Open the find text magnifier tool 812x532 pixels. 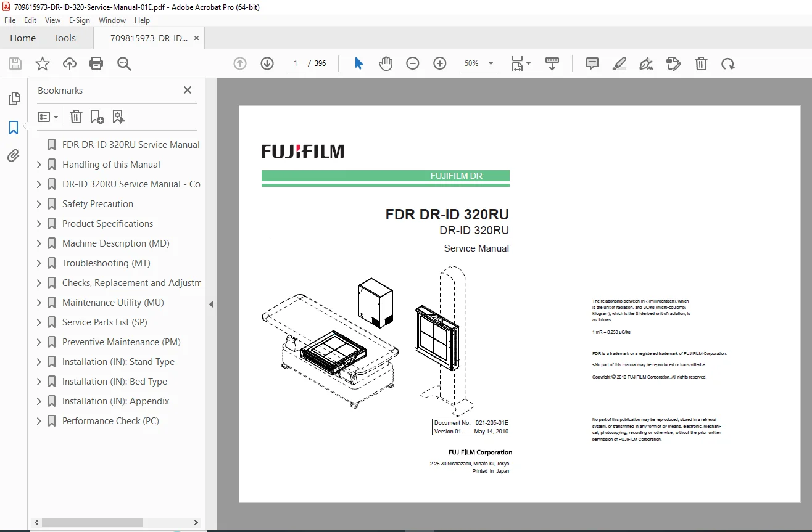pos(124,63)
